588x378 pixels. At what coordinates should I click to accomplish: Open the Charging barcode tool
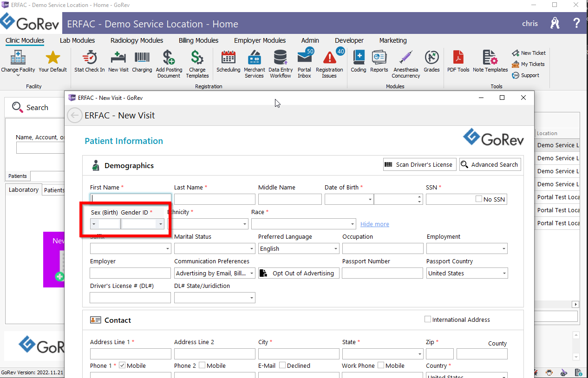142,62
